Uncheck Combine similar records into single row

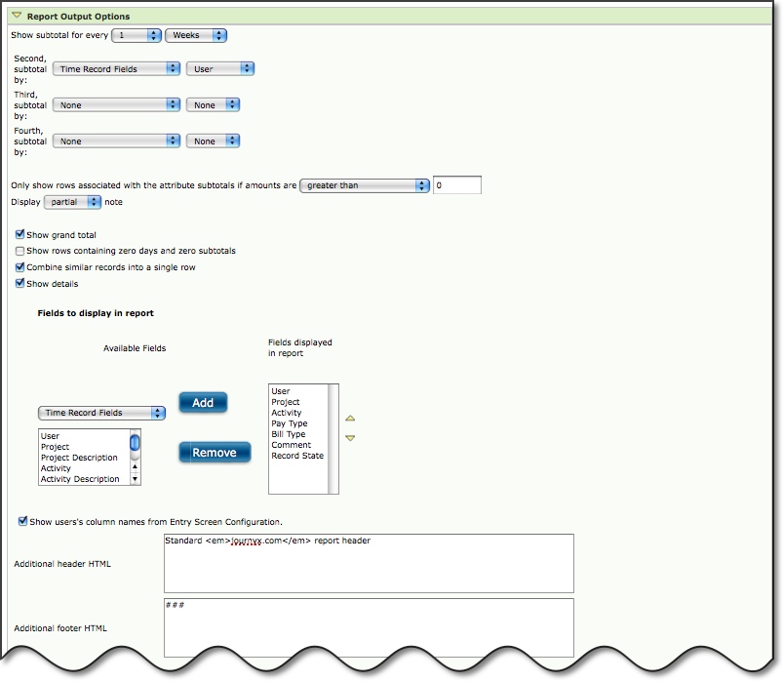tap(20, 267)
